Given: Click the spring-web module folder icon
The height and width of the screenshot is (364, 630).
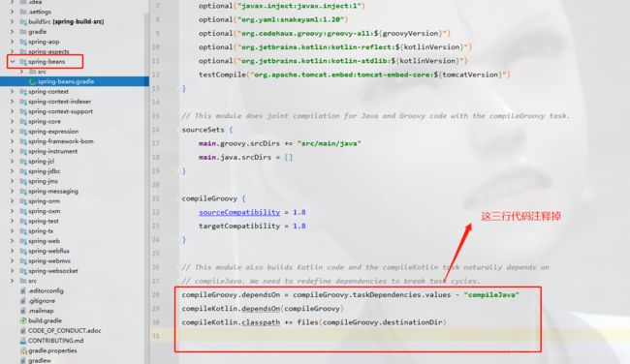Looking at the screenshot, I should [x=23, y=241].
